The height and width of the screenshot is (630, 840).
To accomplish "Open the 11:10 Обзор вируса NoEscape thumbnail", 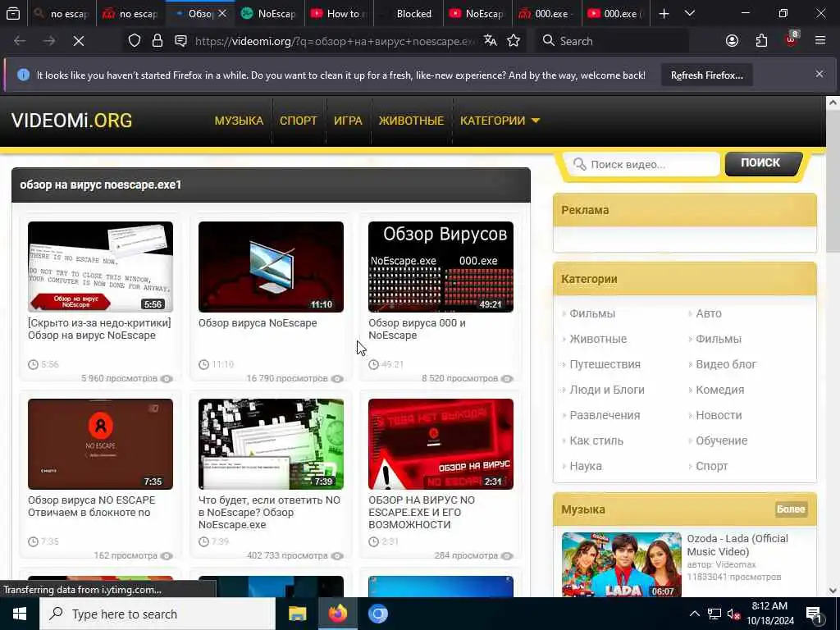I will (x=271, y=267).
